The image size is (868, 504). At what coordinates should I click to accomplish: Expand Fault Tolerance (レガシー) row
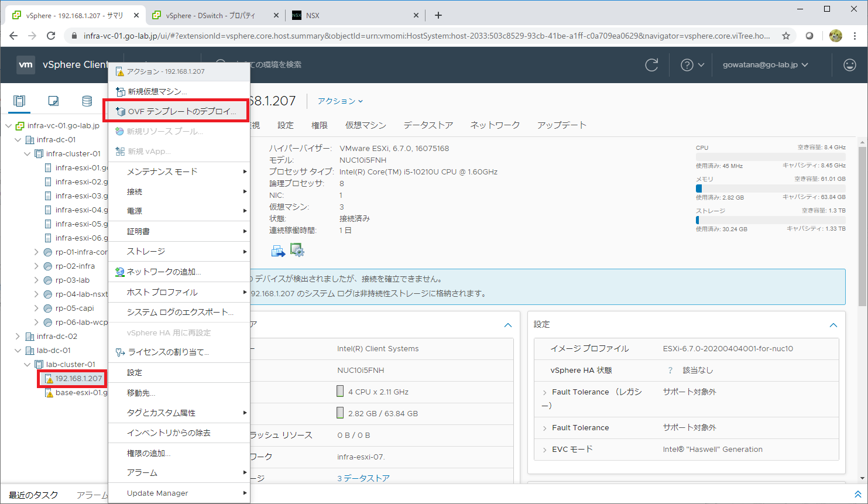coord(545,392)
